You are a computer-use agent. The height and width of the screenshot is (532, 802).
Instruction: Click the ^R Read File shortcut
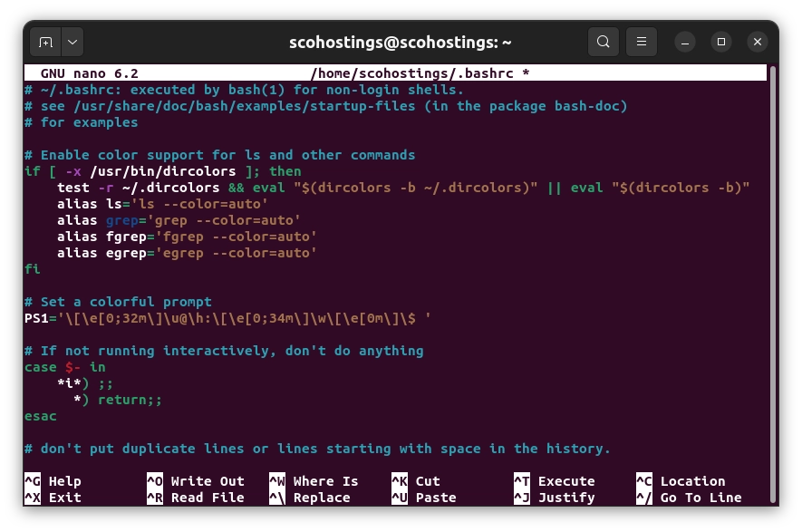pos(196,498)
